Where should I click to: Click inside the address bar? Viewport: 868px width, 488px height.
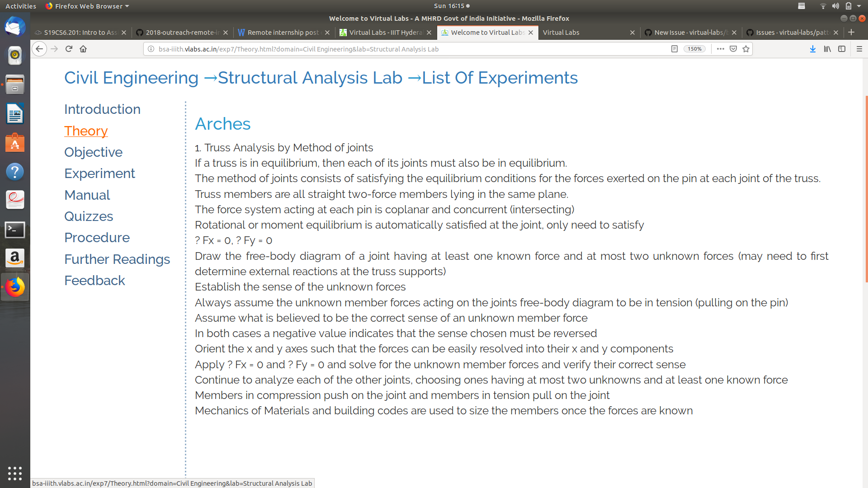tap(362, 49)
